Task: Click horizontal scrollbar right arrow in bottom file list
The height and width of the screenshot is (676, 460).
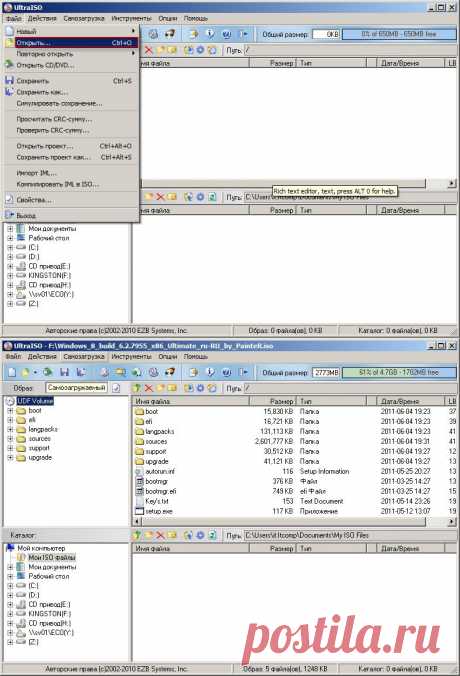Action: tap(451, 522)
